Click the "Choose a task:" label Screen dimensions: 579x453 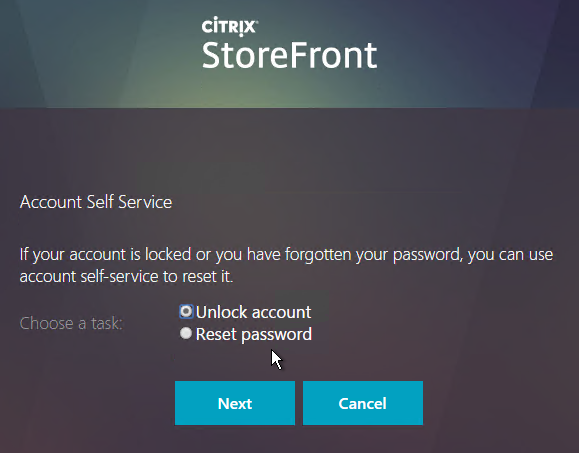[x=71, y=323]
